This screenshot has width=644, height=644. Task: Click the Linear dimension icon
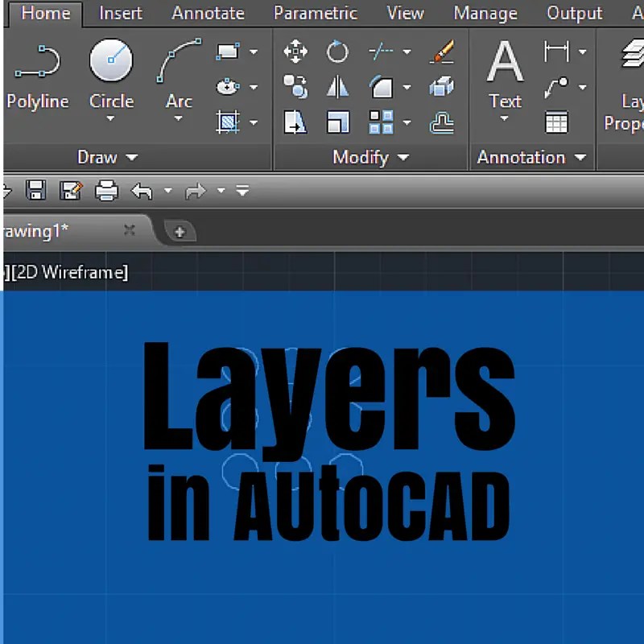pyautogui.click(x=557, y=52)
